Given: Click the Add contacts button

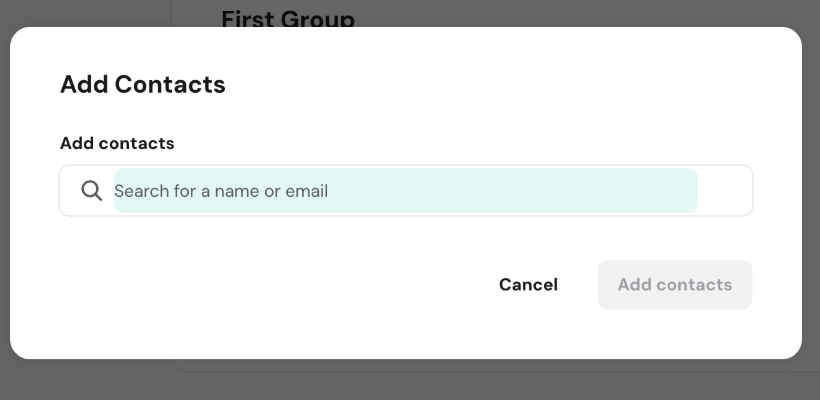Looking at the screenshot, I should [x=675, y=285].
